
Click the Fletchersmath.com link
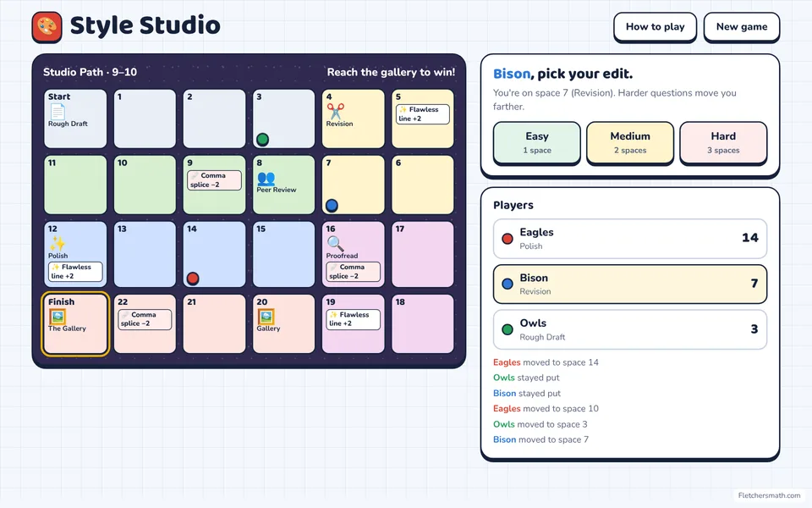point(769,495)
